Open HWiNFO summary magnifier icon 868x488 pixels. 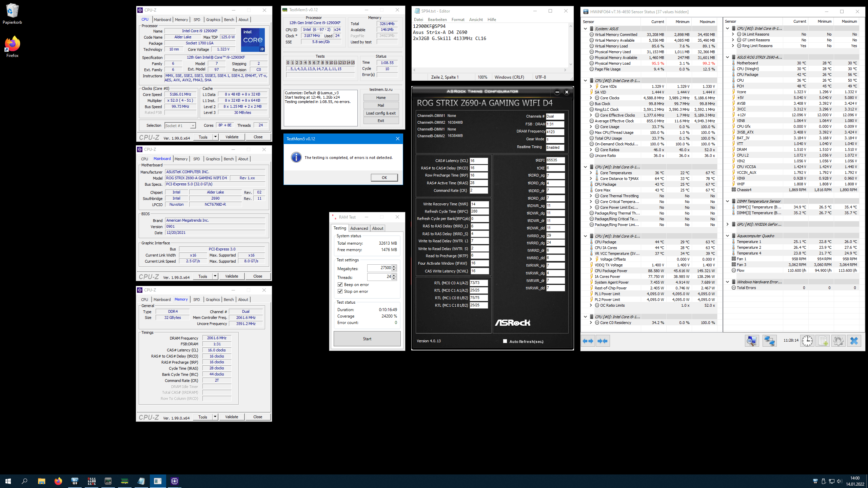click(751, 341)
